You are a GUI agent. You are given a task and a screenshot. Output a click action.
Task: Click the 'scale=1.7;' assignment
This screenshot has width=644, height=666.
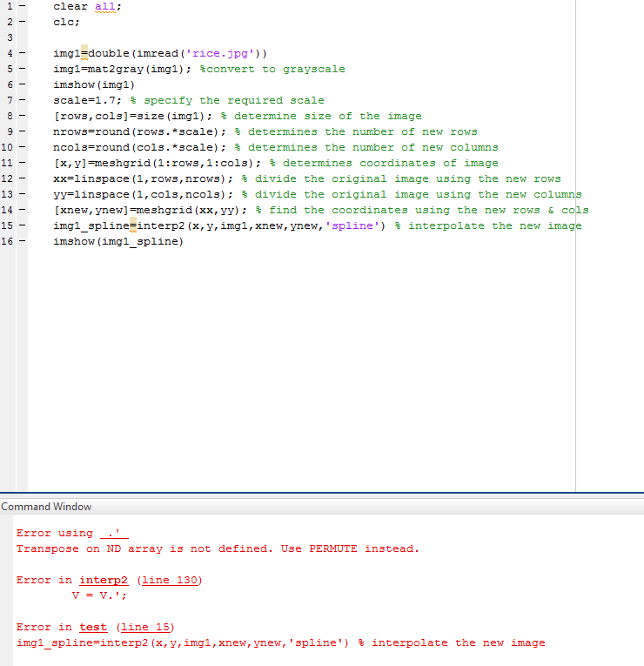click(87, 101)
